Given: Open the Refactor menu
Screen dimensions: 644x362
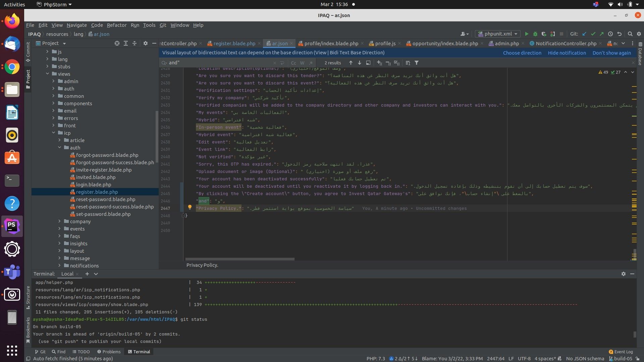Looking at the screenshot, I should tap(116, 25).
